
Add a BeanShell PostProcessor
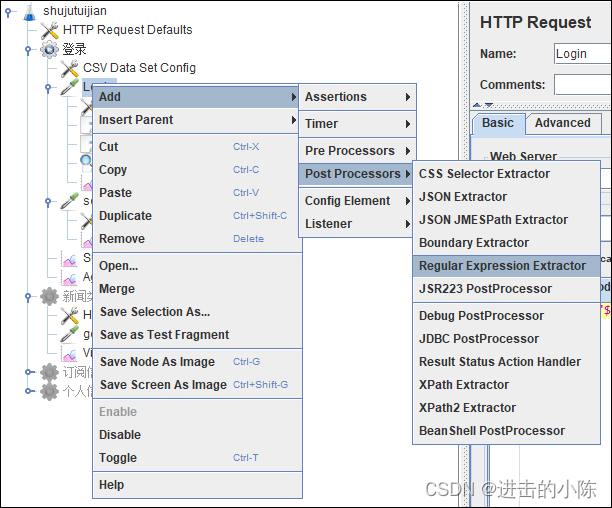tap(506, 431)
